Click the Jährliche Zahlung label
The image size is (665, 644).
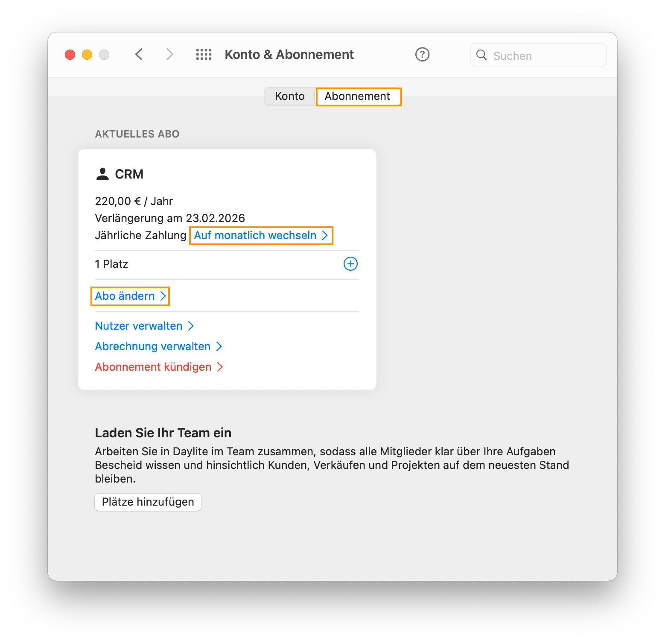tap(140, 235)
